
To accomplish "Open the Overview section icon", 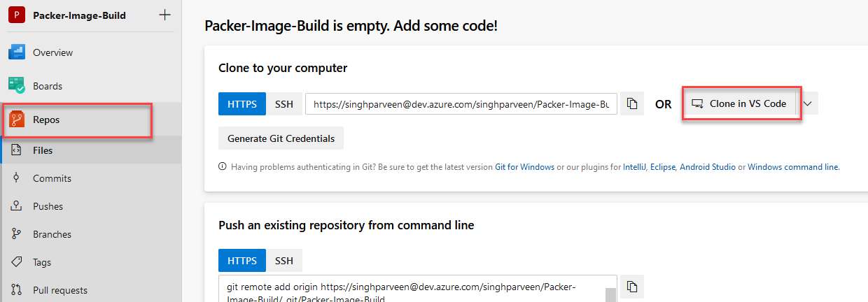I will [17, 52].
